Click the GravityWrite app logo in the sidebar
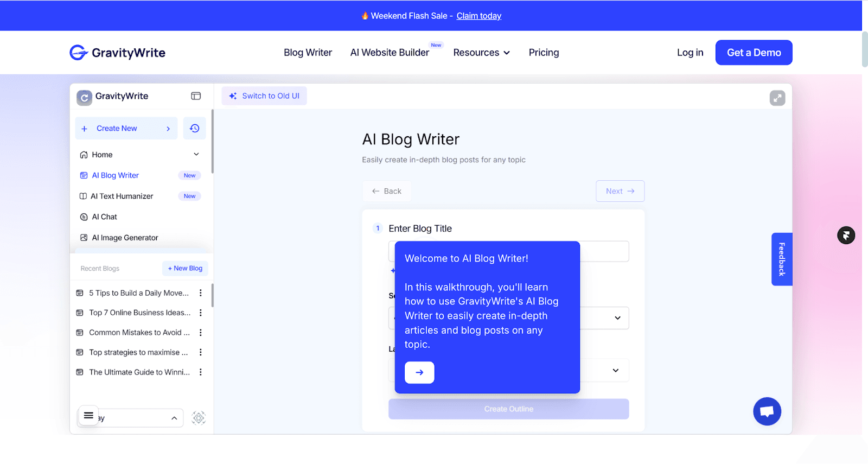 click(113, 97)
